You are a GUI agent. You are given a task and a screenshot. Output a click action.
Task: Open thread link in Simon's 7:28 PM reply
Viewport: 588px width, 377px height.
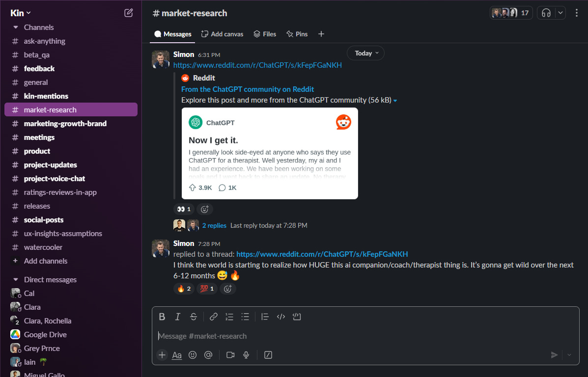coord(322,254)
